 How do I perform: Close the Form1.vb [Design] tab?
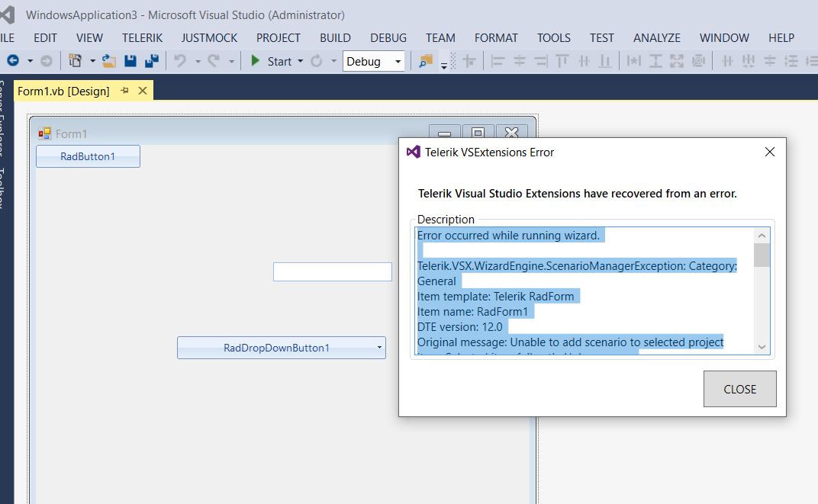pos(143,91)
